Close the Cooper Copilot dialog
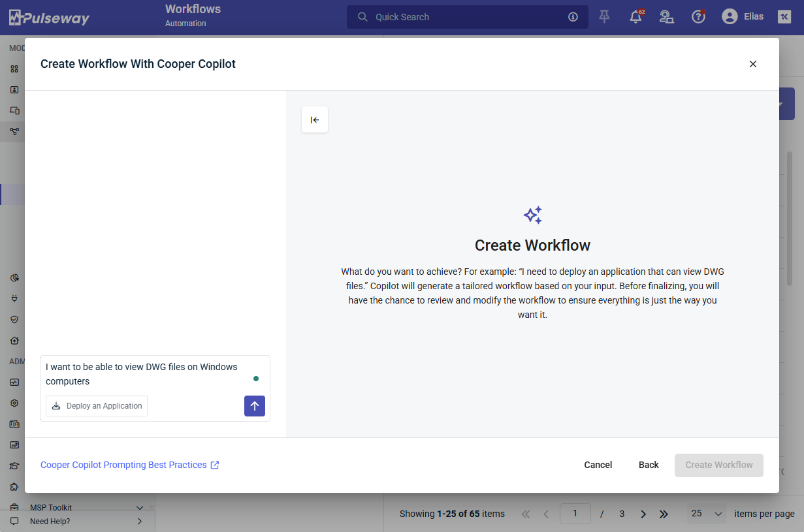The width and height of the screenshot is (804, 532). coord(752,64)
